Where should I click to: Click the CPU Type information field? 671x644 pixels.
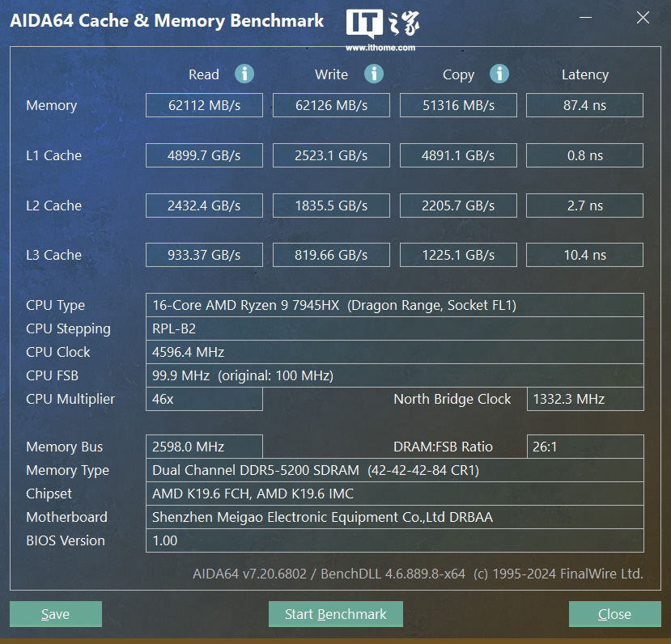pyautogui.click(x=394, y=305)
